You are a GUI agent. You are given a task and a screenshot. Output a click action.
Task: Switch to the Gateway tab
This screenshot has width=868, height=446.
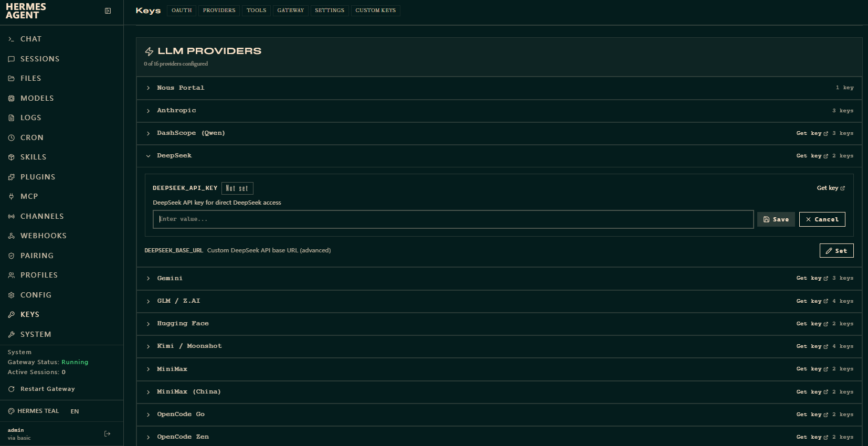(291, 10)
